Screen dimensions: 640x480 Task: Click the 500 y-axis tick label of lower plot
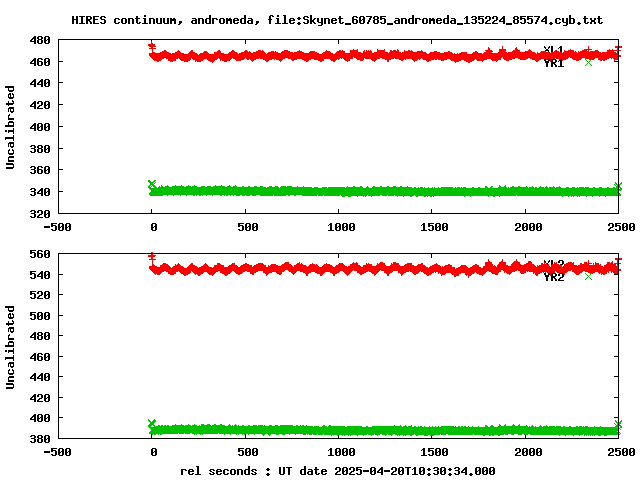coord(40,316)
